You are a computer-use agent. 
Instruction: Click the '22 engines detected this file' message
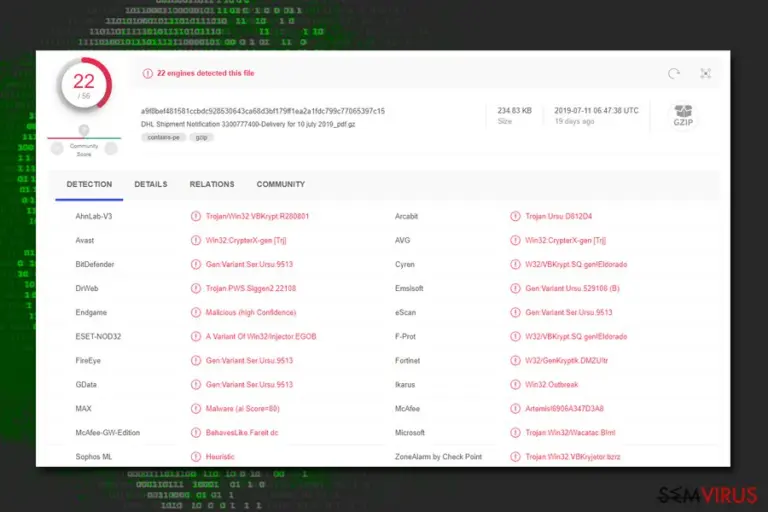[205, 73]
